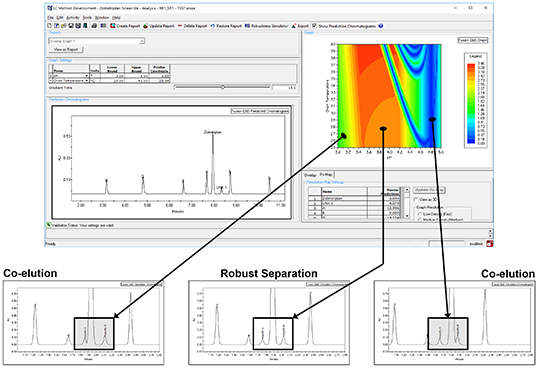The width and height of the screenshot is (539, 370).
Task: Open the pH variable name dropdown arrow
Action: point(87,76)
